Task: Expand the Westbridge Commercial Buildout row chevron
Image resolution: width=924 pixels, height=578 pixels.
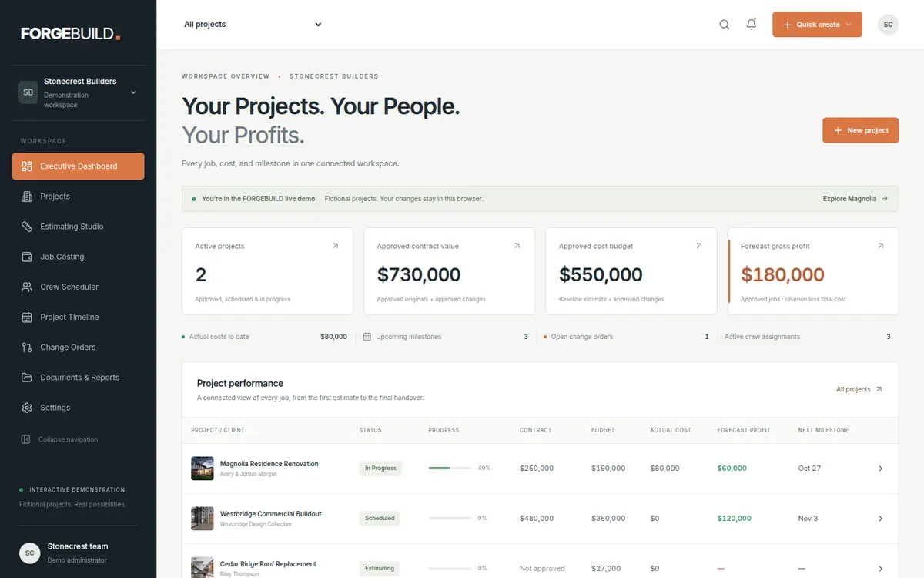Action: pos(881,519)
